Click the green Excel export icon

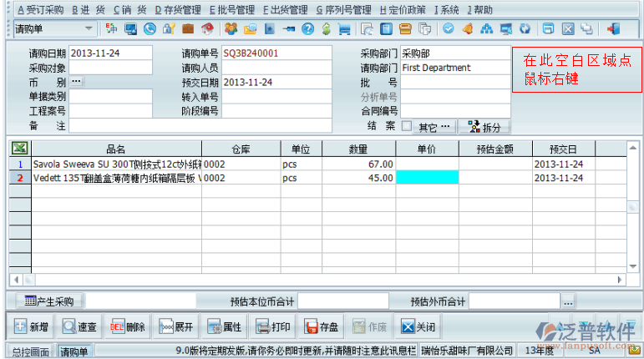pos(20,148)
